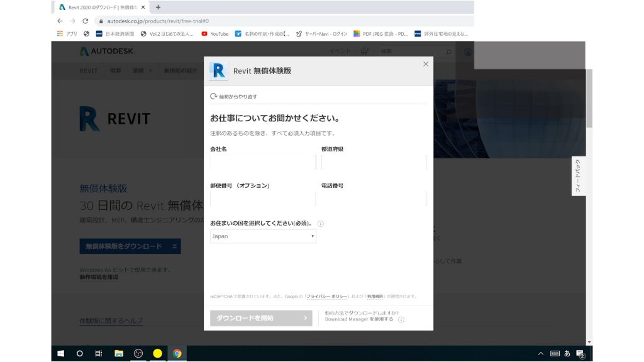The height and width of the screenshot is (362, 644).
Task: Click the Windows Start button
Action: (x=60, y=353)
